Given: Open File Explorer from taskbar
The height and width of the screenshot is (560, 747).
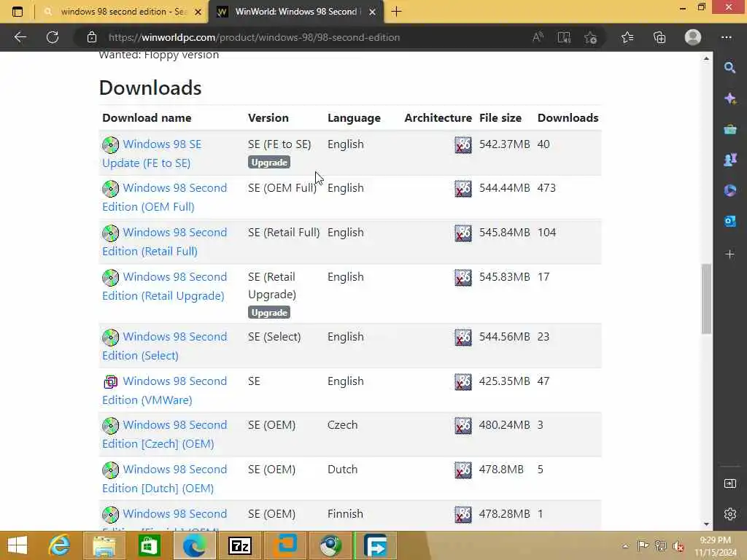Looking at the screenshot, I should pos(104,545).
